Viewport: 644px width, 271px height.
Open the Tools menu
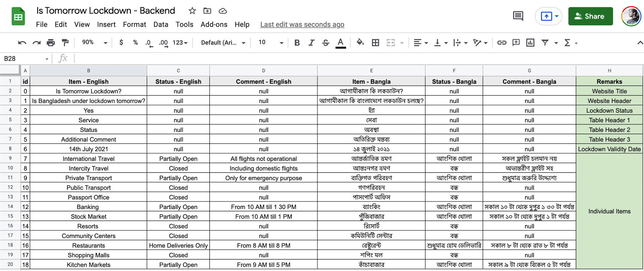pos(184,25)
